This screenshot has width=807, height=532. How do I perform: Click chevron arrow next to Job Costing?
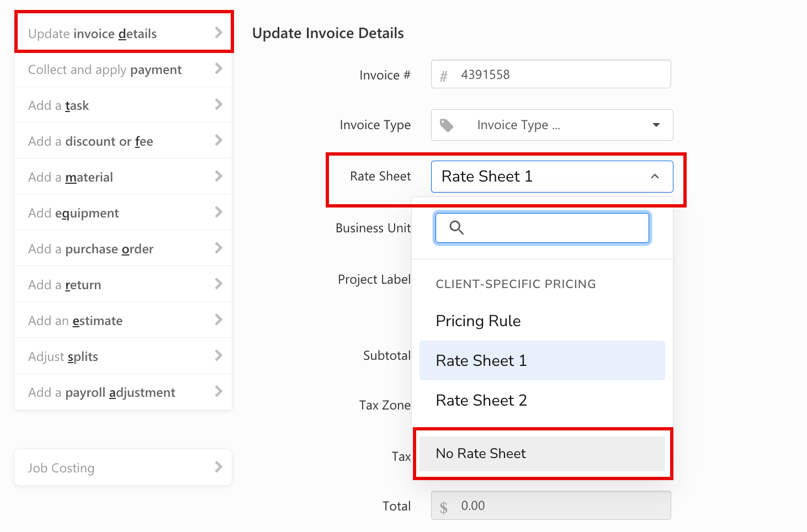[x=219, y=467]
